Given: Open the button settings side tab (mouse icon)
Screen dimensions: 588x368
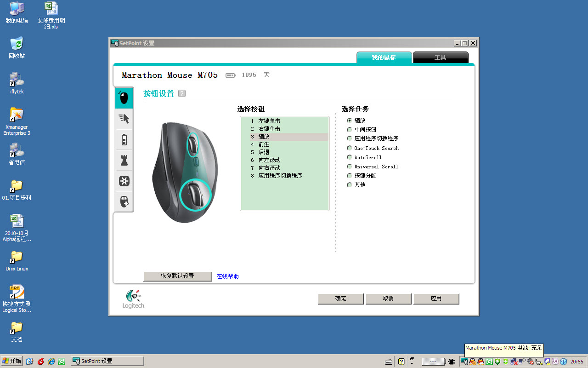Looking at the screenshot, I should [x=124, y=98].
